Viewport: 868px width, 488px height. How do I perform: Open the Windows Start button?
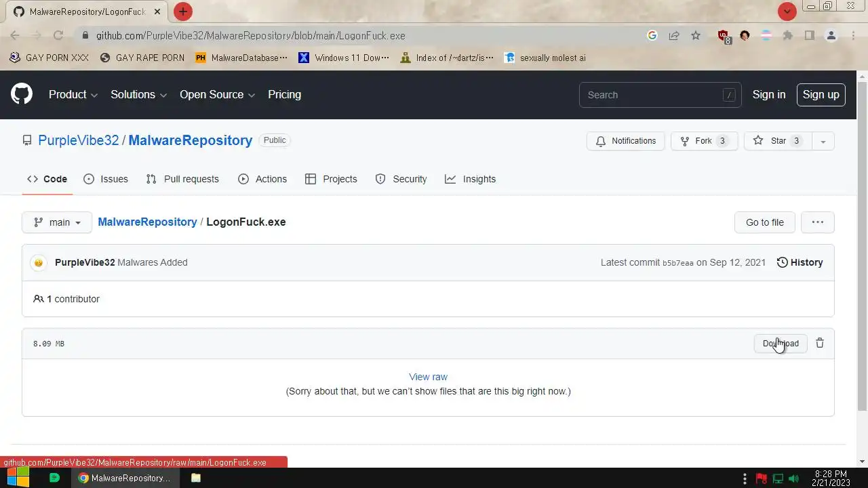click(18, 478)
